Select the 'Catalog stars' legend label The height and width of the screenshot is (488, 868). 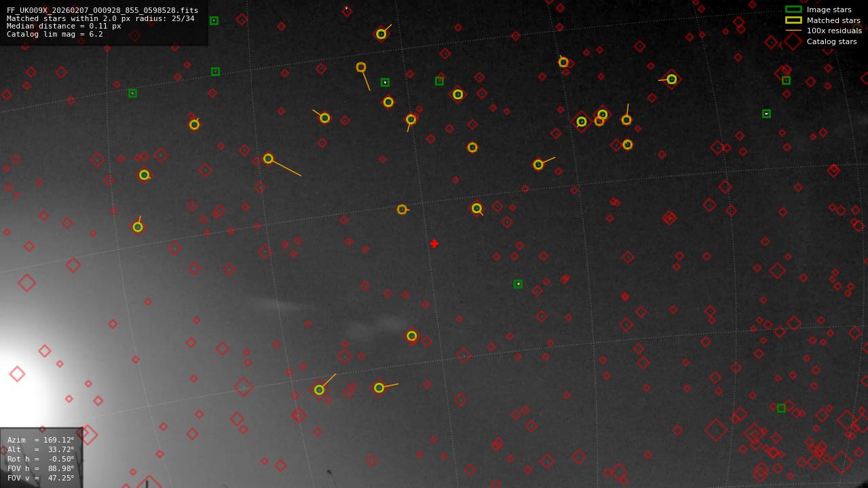[x=831, y=41]
